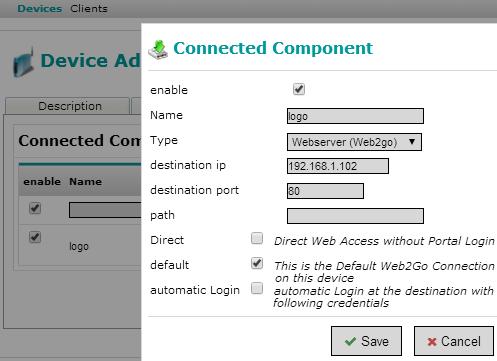This screenshot has height=361, width=497.
Task: Uncheck the default Web2Go connection checkbox
Action: pyautogui.click(x=257, y=263)
